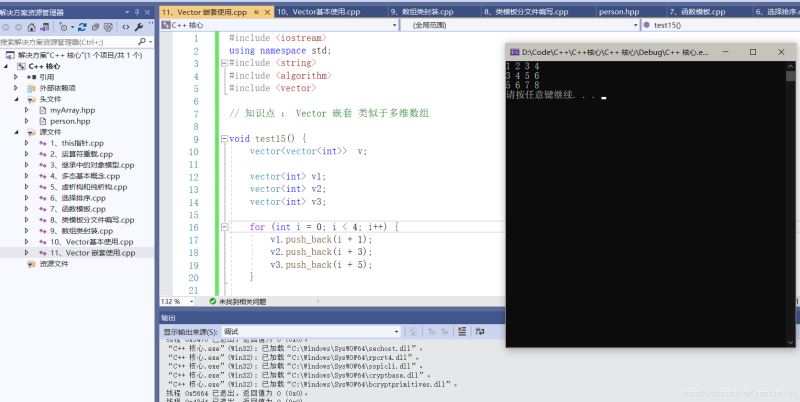Toggle word wrap icon in Output toolbar

coord(480,331)
